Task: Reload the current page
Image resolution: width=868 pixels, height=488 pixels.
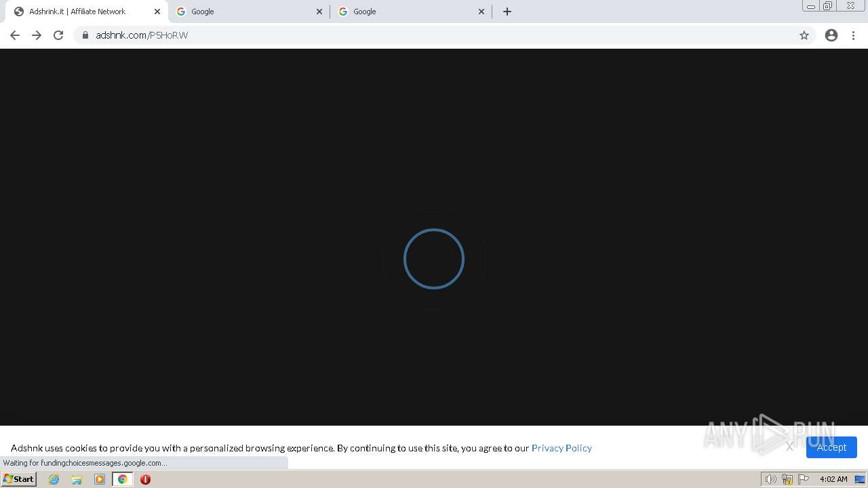Action: coord(58,35)
